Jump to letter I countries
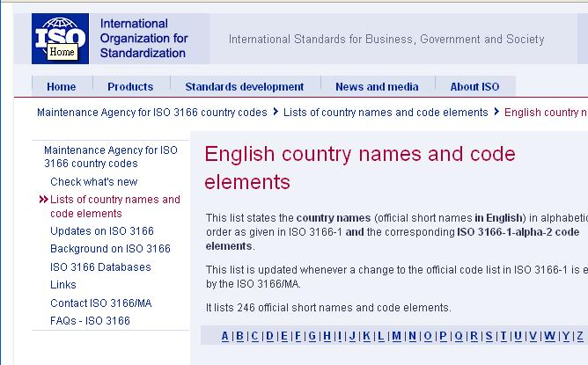 click(340, 336)
